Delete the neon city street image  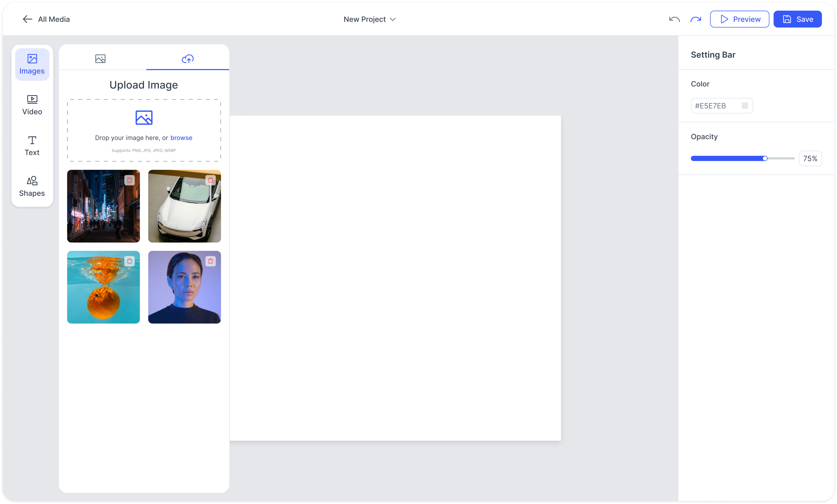pos(129,180)
